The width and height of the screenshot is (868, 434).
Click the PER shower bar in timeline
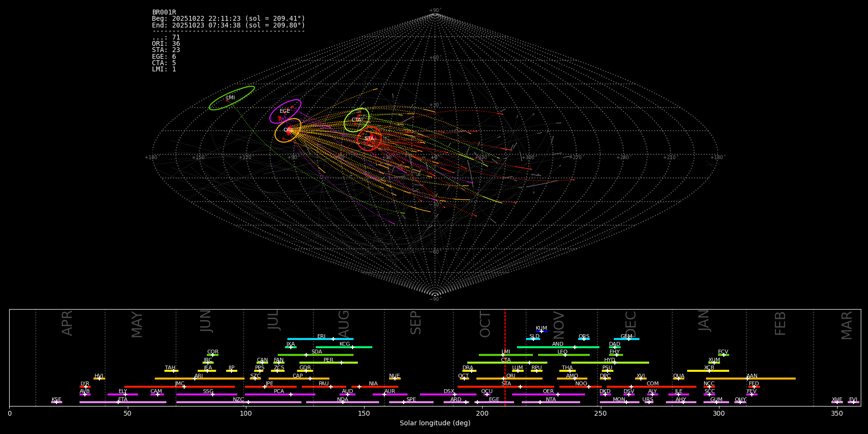click(x=328, y=363)
